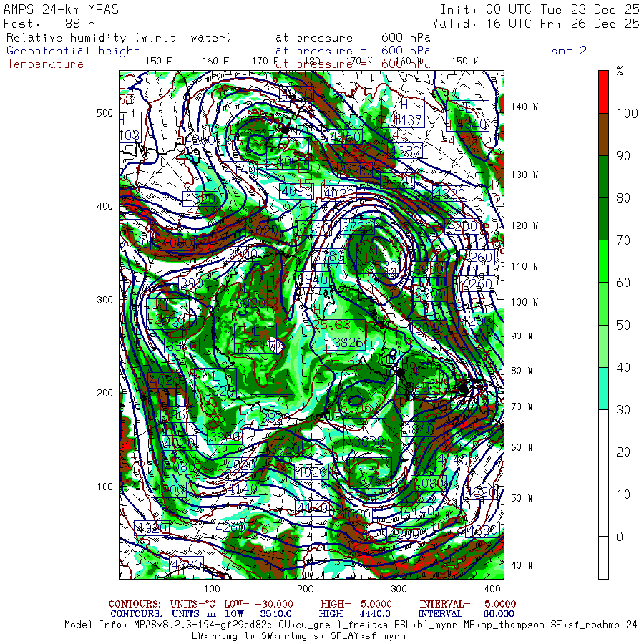Click the "150 E" longitude label above map
Screen dimensions: 644x644
159,62
